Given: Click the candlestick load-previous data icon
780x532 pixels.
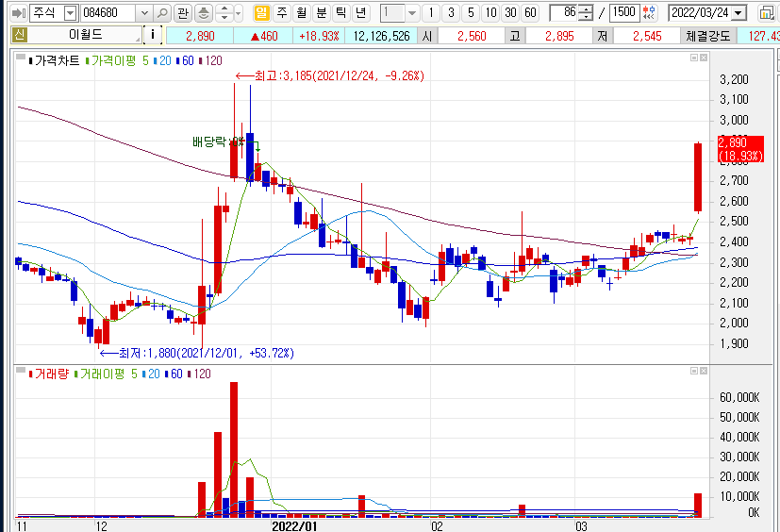Looking at the screenshot, I should point(649,13).
